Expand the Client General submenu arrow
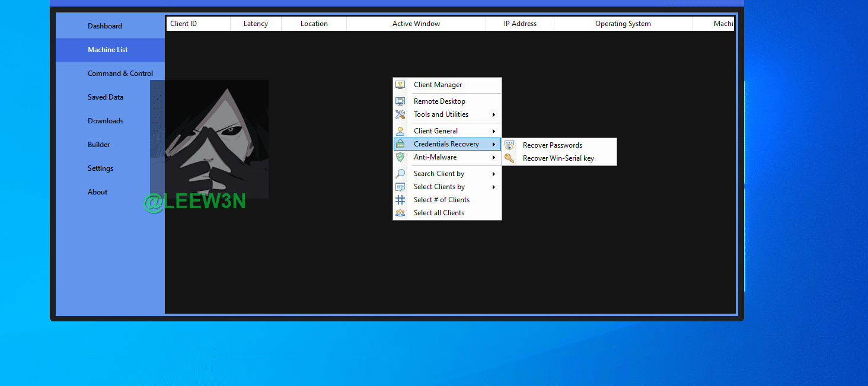The image size is (868, 386). 493,131
